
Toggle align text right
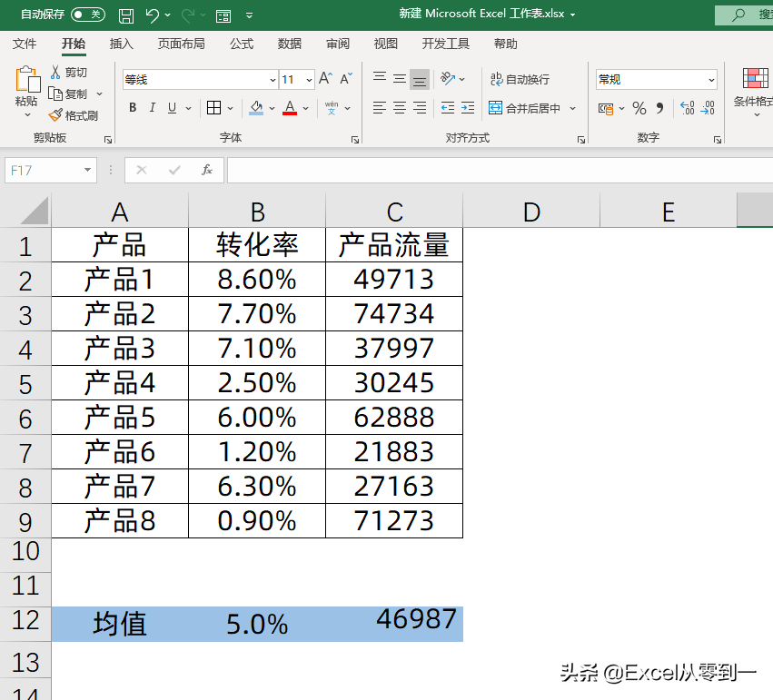(420, 107)
